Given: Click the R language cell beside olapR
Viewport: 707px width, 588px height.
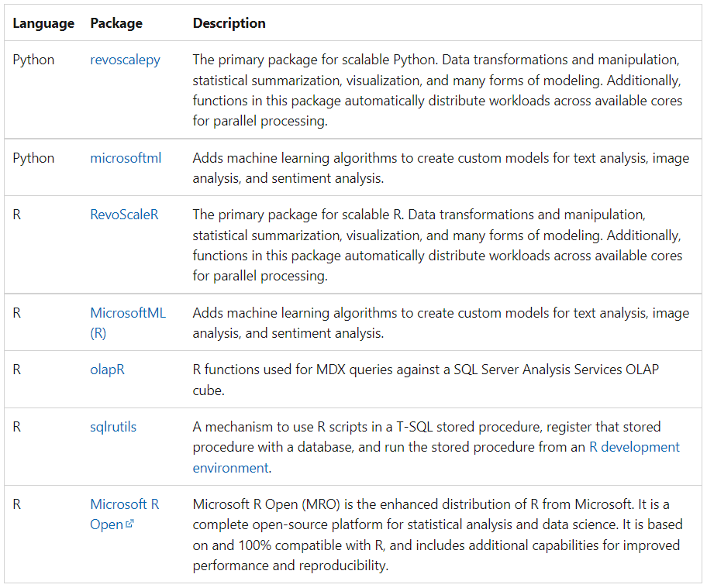Looking at the screenshot, I should (x=17, y=370).
